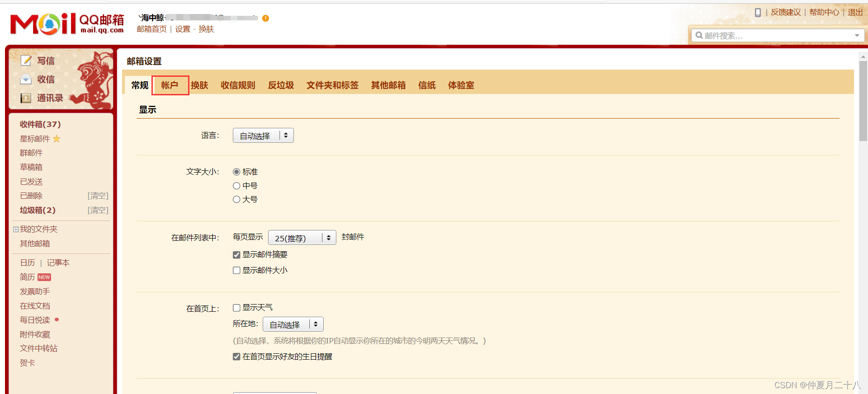Click the magnifier icon in search box
The width and height of the screenshot is (868, 394).
(x=699, y=35)
